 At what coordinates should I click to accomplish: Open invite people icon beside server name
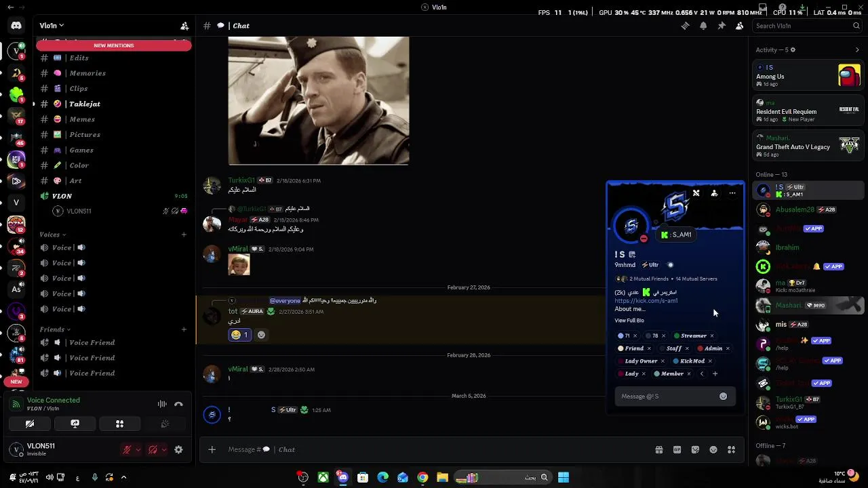(184, 26)
